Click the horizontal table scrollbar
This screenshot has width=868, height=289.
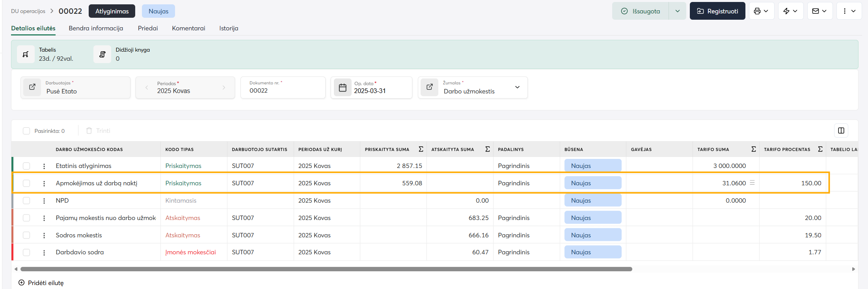click(x=326, y=269)
